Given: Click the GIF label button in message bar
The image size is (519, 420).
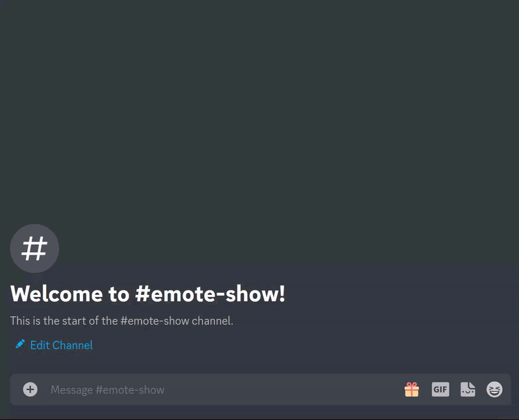Looking at the screenshot, I should [x=441, y=390].
